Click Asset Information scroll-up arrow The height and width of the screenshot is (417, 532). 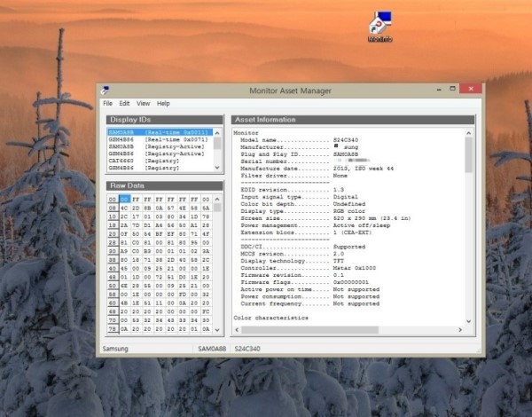(468, 133)
